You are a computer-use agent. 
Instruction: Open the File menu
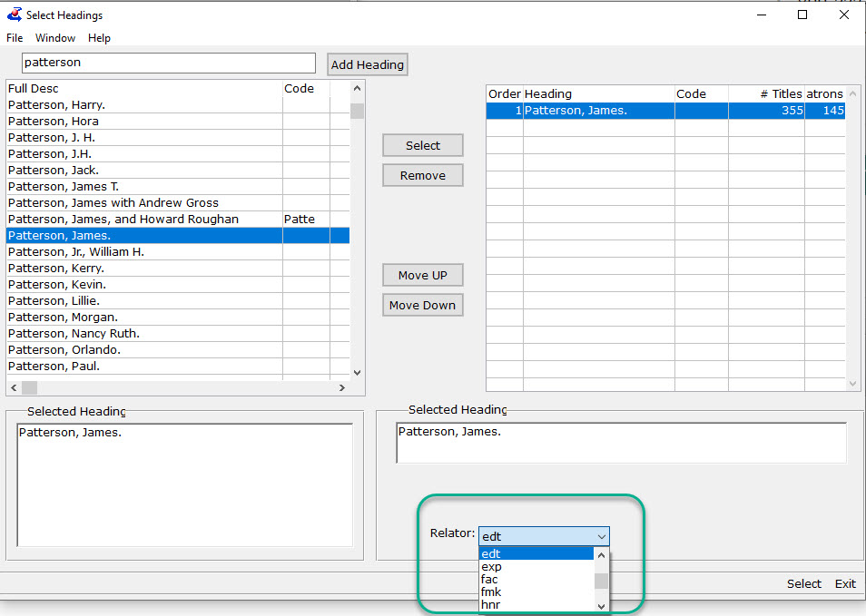coord(15,38)
